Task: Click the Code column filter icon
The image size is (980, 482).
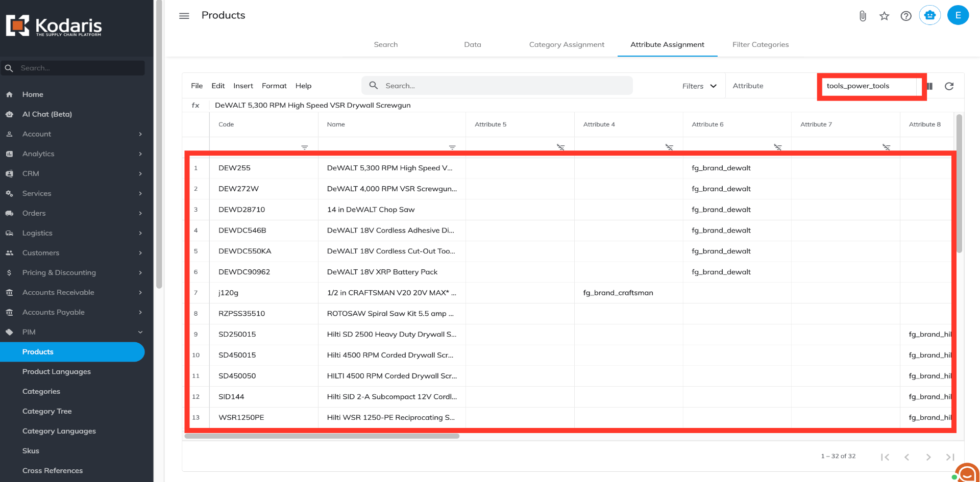Action: coord(305,147)
